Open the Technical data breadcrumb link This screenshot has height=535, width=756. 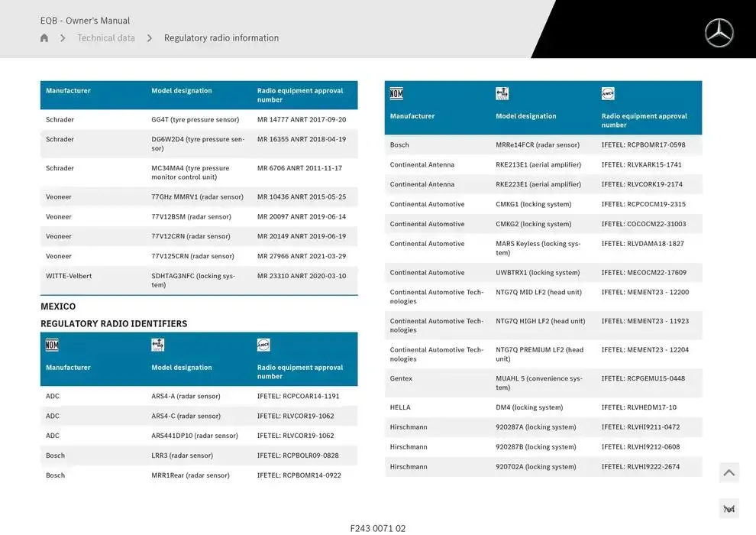106,38
